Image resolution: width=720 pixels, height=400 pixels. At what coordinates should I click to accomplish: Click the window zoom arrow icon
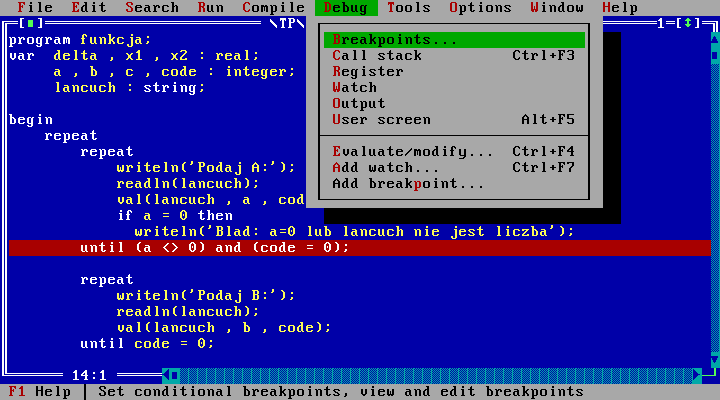click(x=687, y=23)
